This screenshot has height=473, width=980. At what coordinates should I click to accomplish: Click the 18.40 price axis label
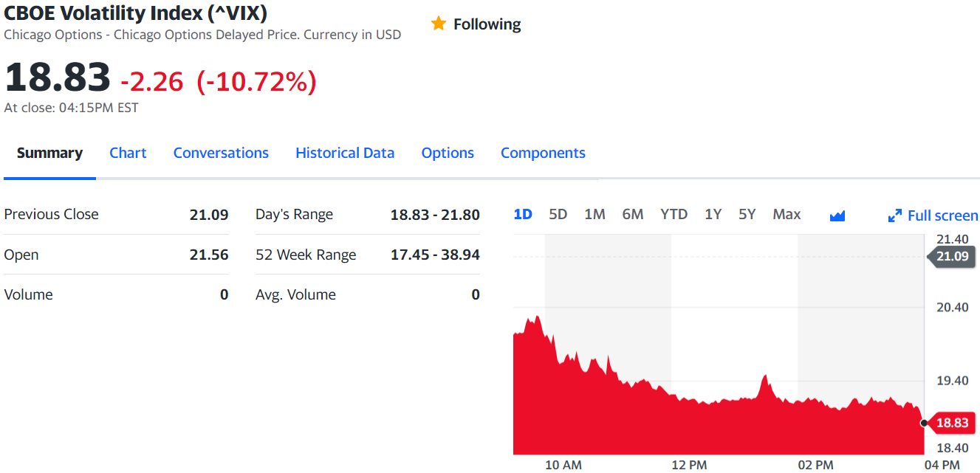tap(952, 448)
